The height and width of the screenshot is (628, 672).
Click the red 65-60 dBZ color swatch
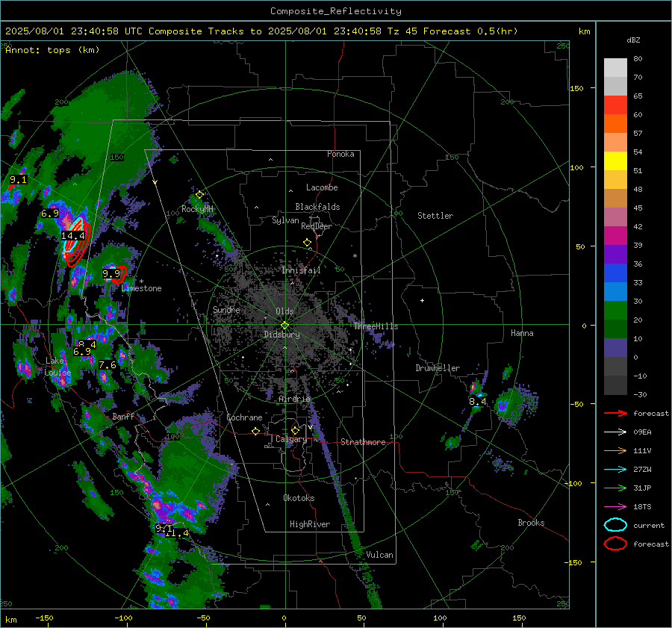pyautogui.click(x=615, y=105)
